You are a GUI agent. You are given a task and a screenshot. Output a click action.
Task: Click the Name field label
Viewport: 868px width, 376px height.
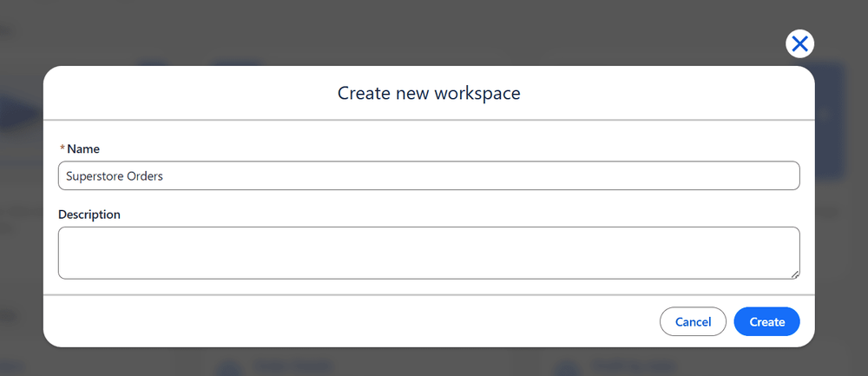[83, 149]
